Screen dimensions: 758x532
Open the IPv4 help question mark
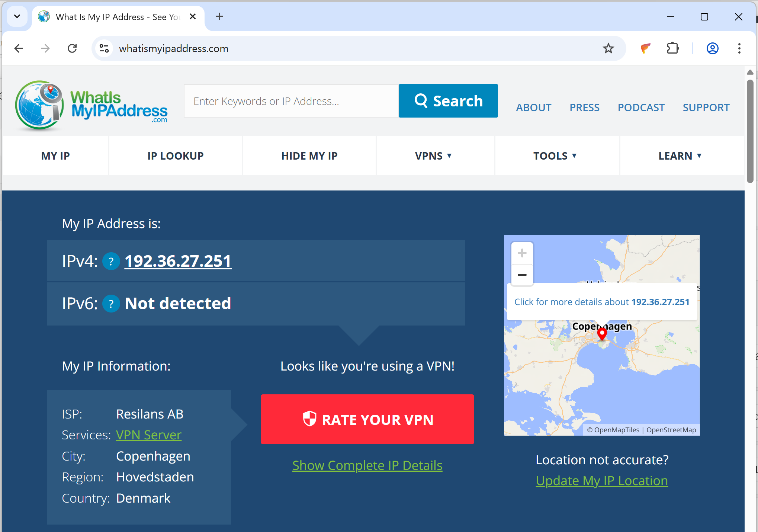tap(111, 261)
